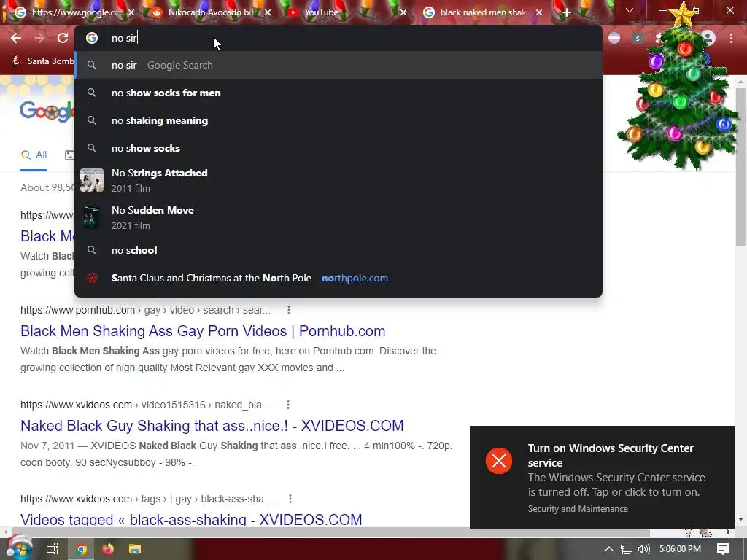The image size is (747, 560).
Task: Open File Explorer from the taskbar
Action: [x=135, y=549]
